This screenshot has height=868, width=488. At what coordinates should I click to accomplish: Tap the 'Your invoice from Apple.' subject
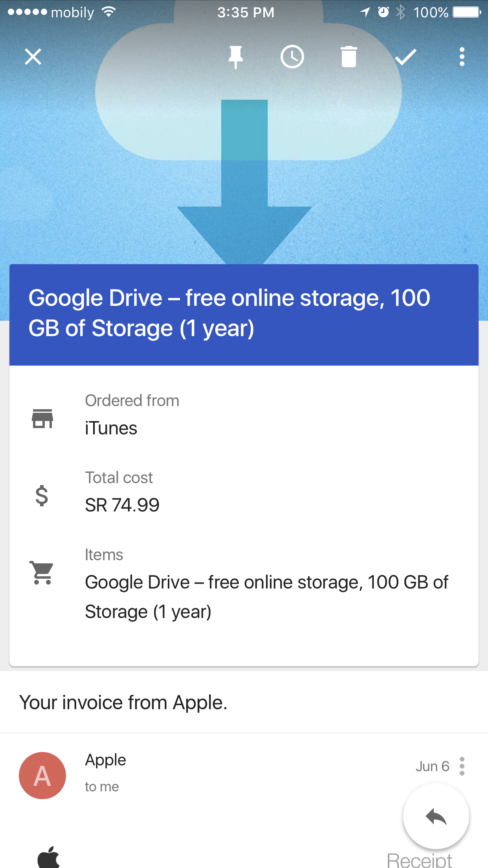coord(123,702)
